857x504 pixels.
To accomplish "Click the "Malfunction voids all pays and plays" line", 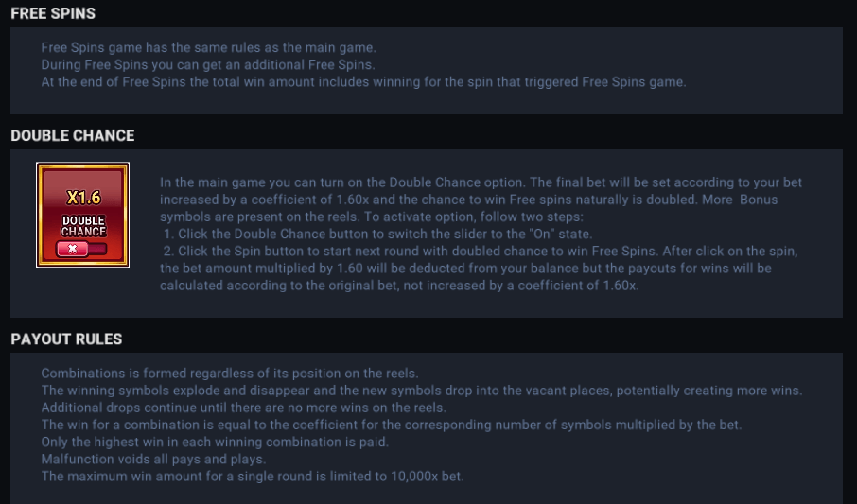I will tap(153, 459).
